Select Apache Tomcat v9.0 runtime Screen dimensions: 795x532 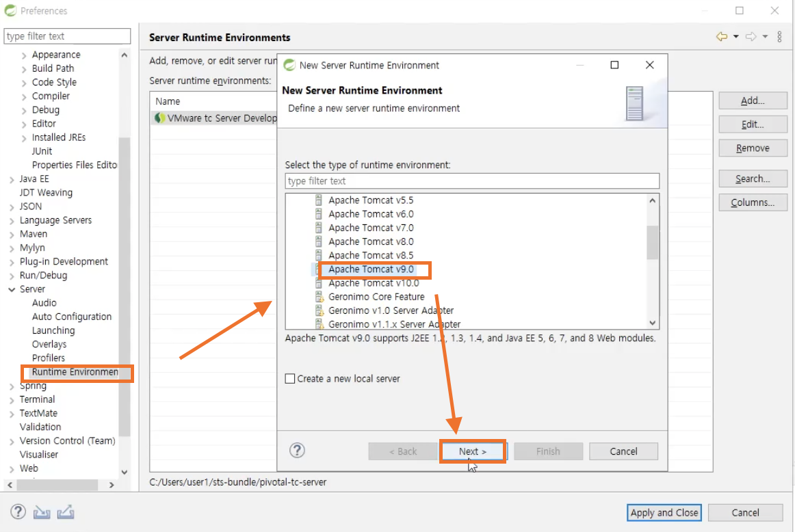[371, 269]
